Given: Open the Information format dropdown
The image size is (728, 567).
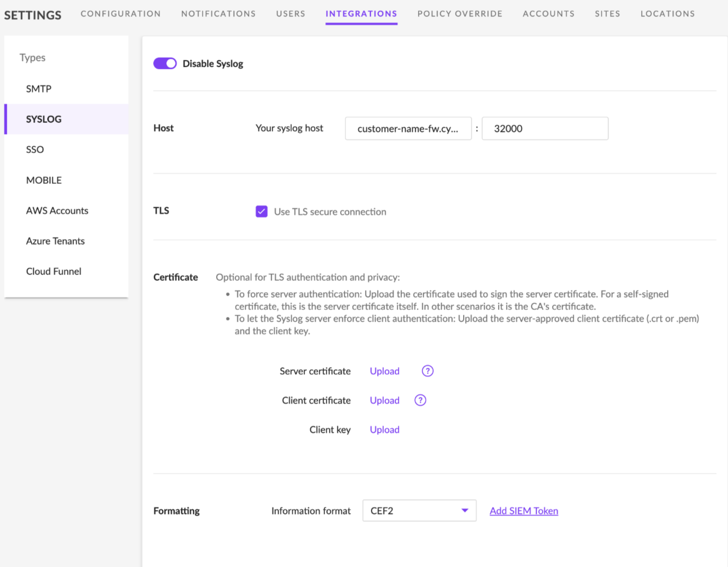Looking at the screenshot, I should tap(419, 511).
